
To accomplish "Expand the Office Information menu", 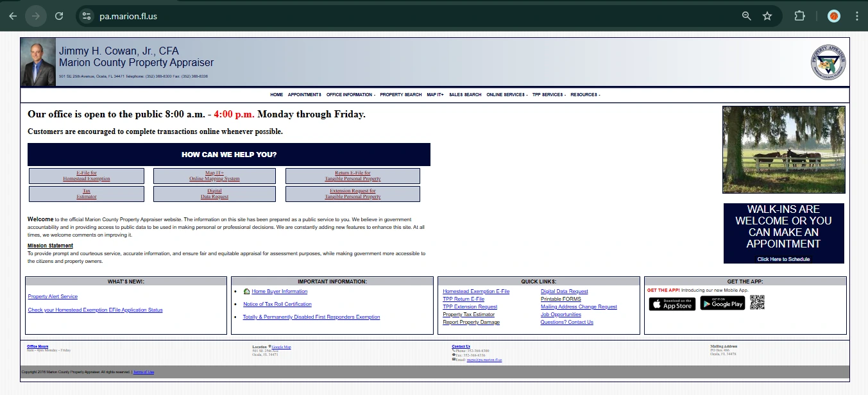I will [350, 95].
